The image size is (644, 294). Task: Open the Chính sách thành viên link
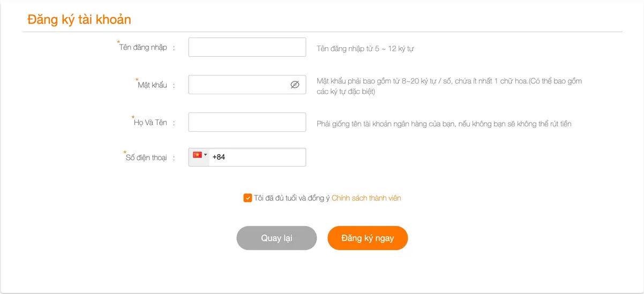click(366, 198)
